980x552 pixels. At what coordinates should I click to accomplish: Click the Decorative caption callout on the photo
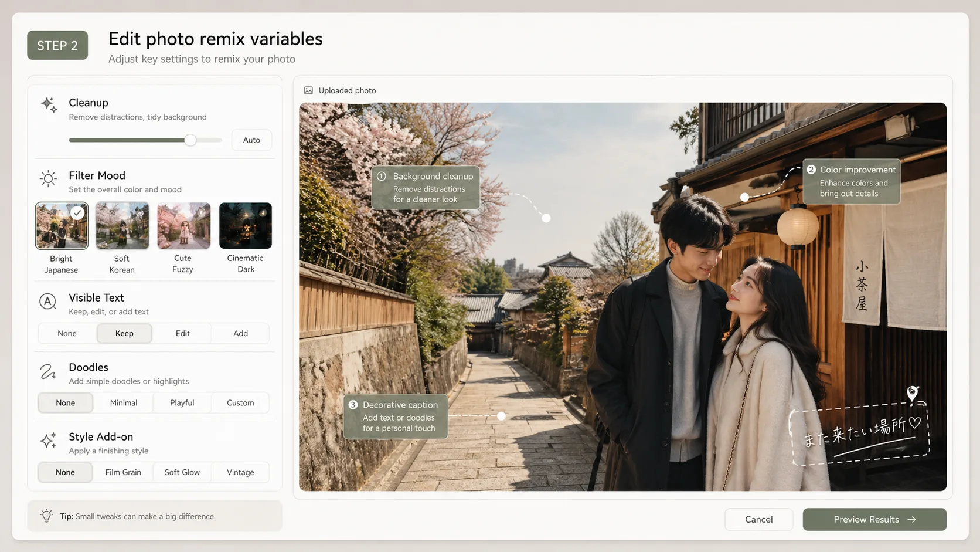click(x=395, y=416)
